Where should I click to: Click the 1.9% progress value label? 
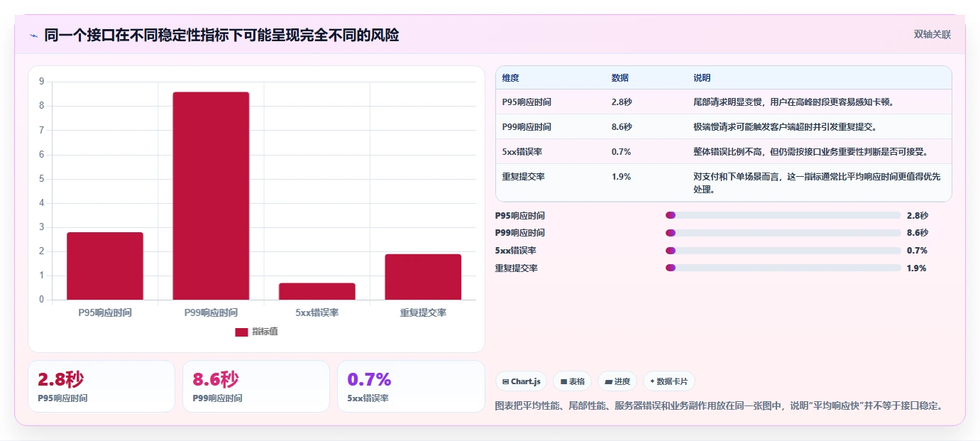[x=917, y=268]
